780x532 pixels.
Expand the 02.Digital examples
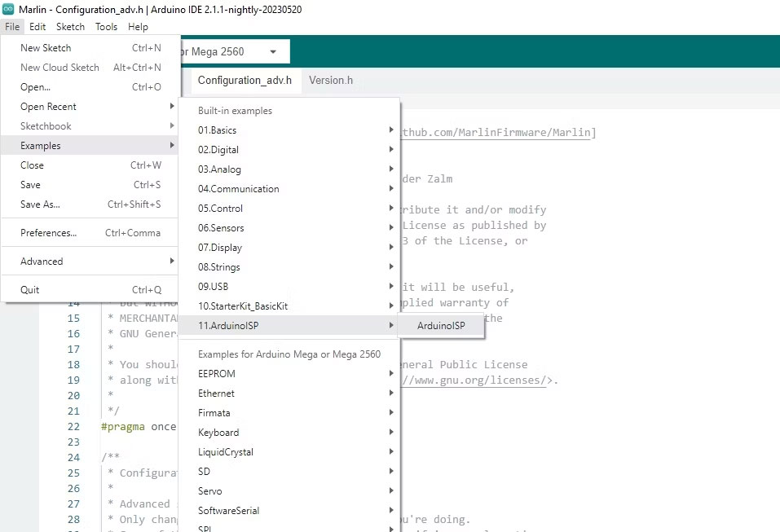pos(289,150)
